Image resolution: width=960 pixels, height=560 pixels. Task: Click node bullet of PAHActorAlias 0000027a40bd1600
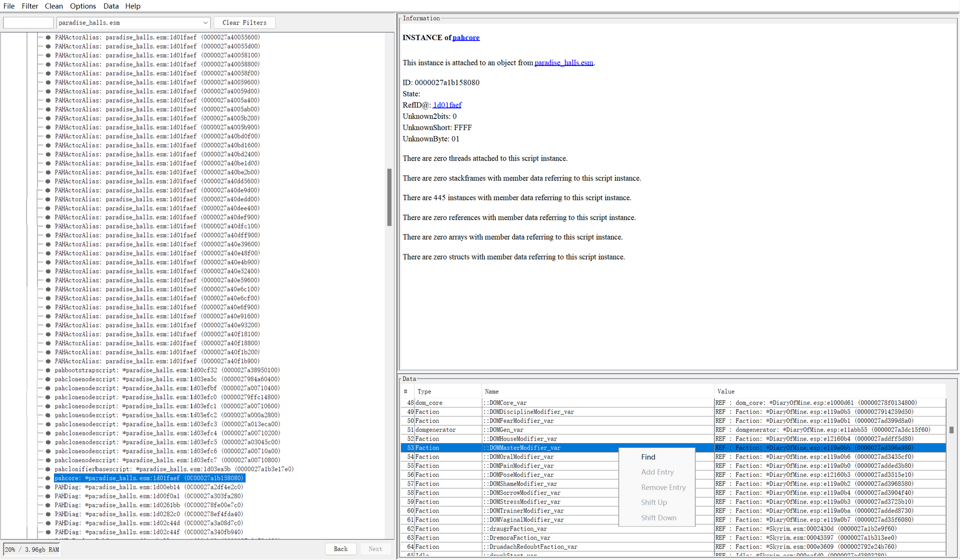point(48,145)
